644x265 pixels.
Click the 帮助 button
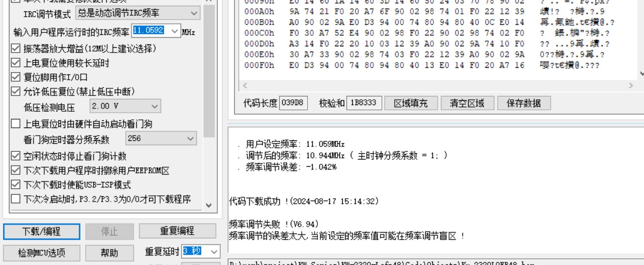[109, 253]
